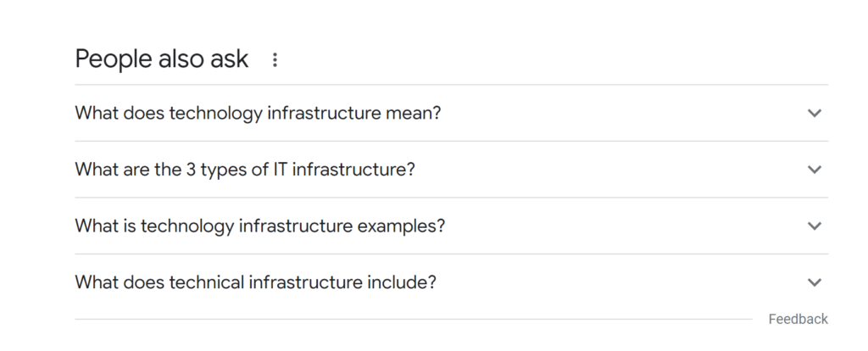The height and width of the screenshot is (351, 868).
Task: Open 'About this result' vertical dots menu
Action: 275,60
